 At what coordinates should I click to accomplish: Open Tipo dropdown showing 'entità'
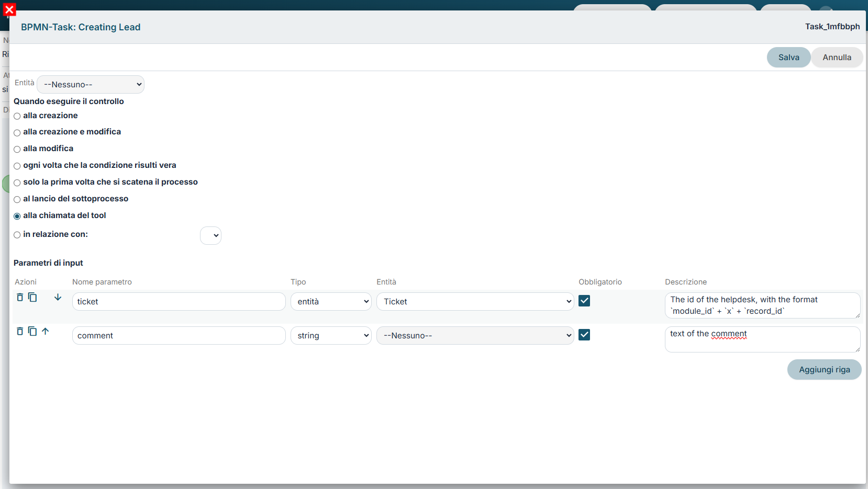tap(331, 301)
